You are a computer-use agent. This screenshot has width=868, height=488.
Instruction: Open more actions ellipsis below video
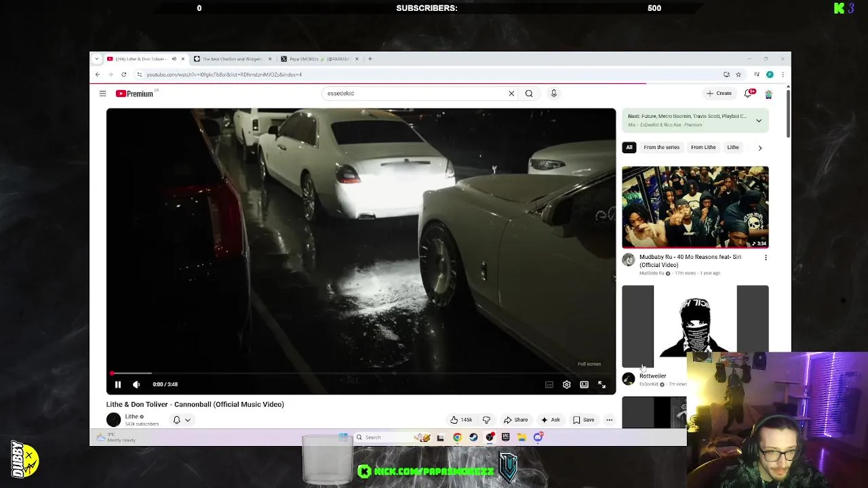point(609,420)
